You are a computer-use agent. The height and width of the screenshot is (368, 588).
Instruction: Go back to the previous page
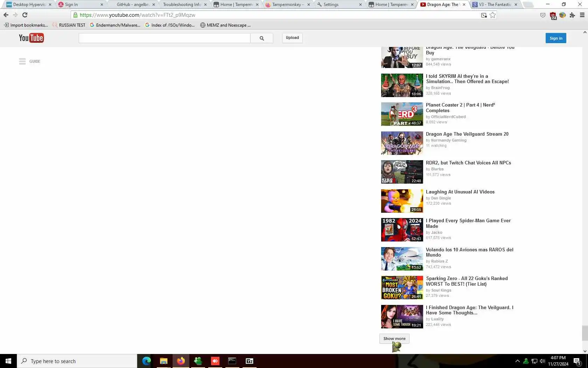(6, 15)
